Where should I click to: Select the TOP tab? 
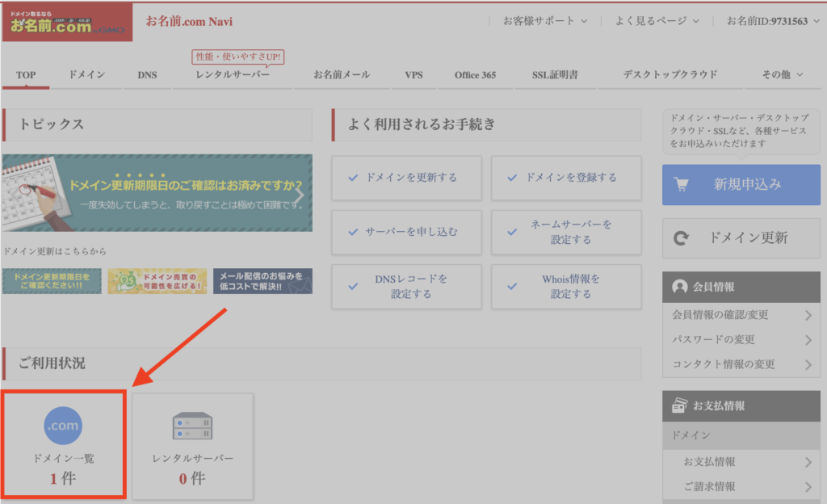(26, 75)
